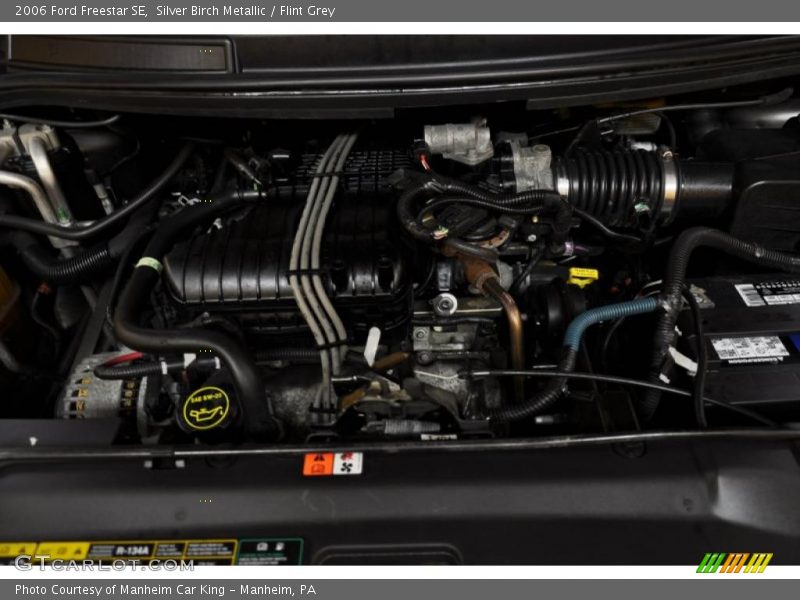Click the Silver Birch Metallic / Flint Grey text
Viewport: 800px width, 600px height.
coord(245,11)
